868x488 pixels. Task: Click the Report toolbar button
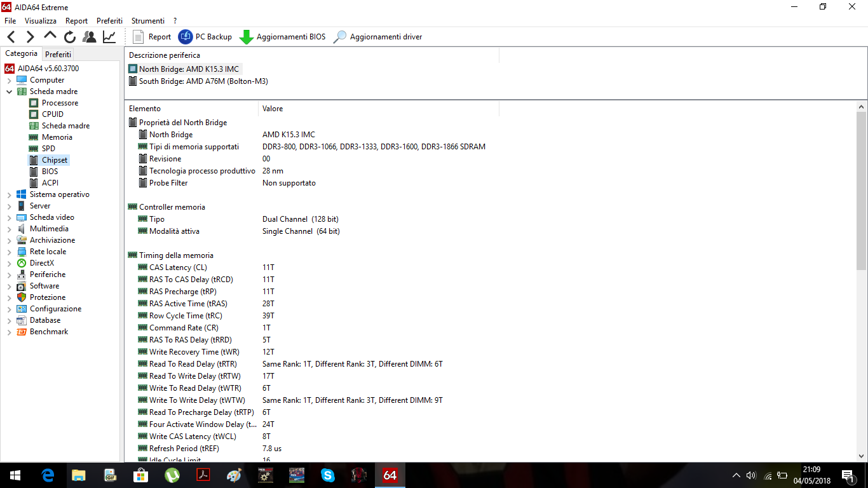pyautogui.click(x=152, y=37)
